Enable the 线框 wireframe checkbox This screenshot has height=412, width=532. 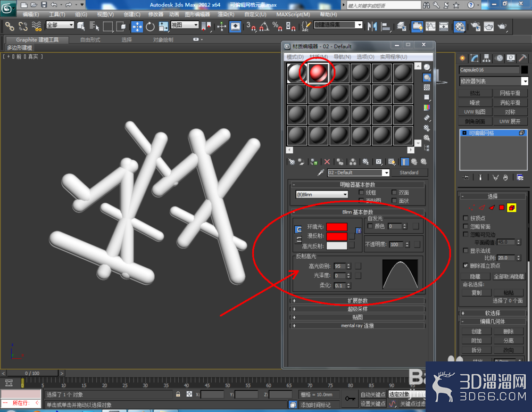click(361, 192)
